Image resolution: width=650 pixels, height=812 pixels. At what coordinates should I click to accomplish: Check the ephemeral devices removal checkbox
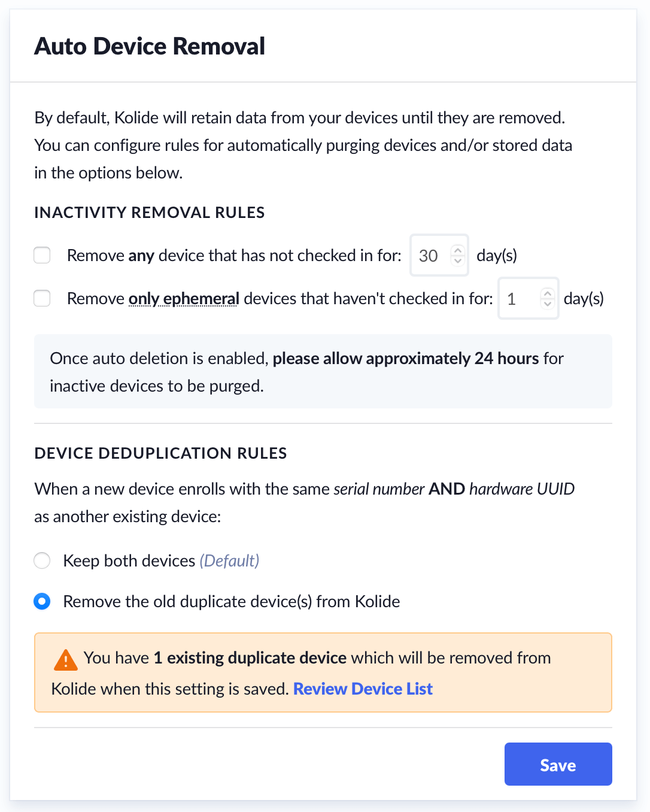click(42, 298)
